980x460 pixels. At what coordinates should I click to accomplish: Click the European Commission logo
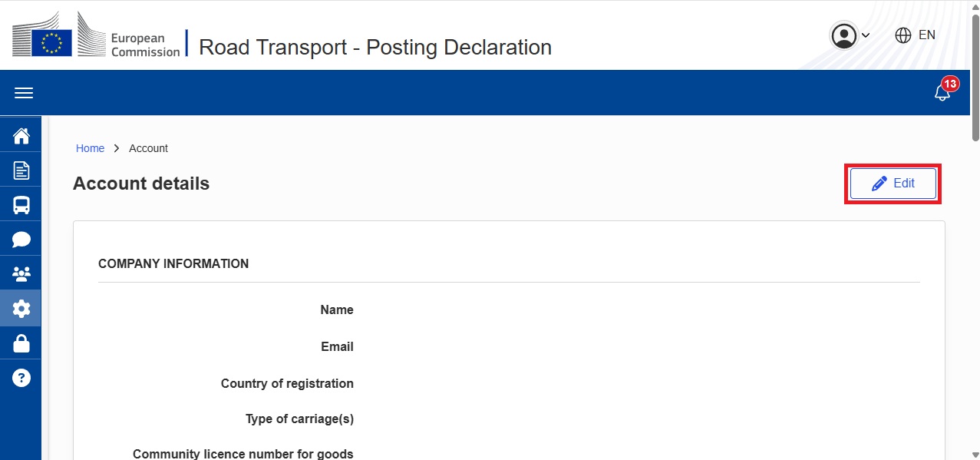coord(96,35)
